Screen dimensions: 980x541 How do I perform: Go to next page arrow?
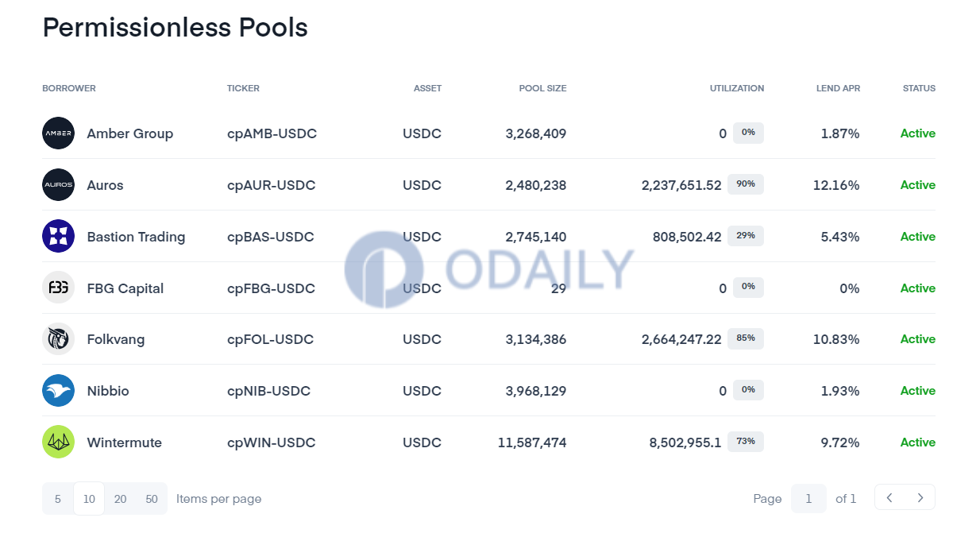920,498
